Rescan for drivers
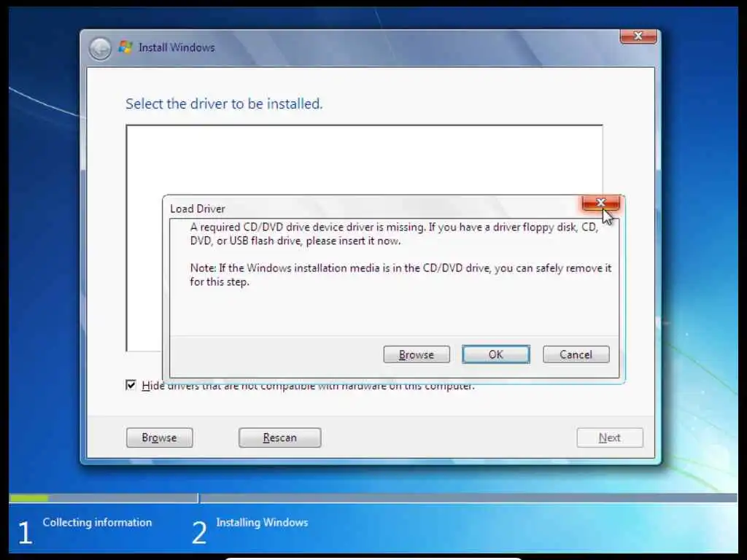This screenshot has height=560, width=747. pos(279,437)
